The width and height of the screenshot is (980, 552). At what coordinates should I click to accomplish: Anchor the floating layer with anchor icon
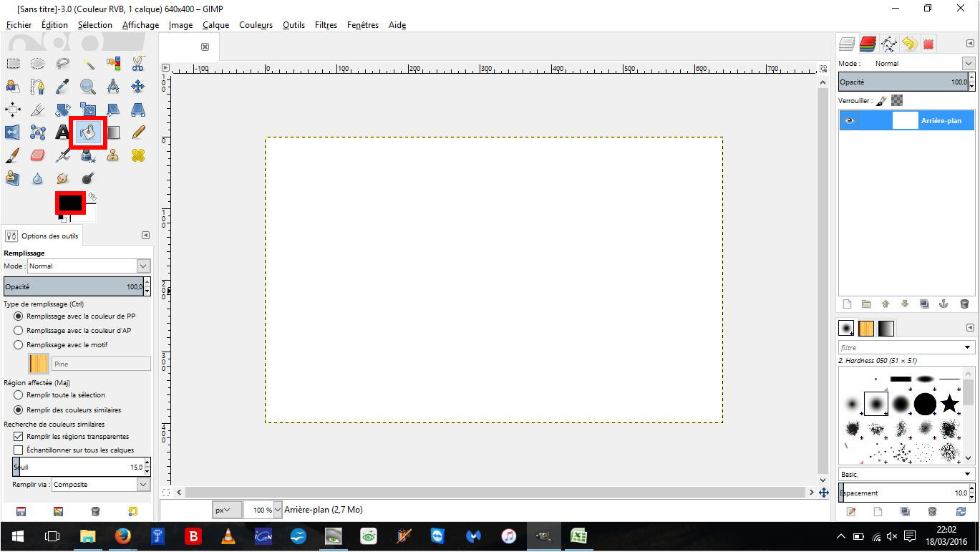(x=943, y=304)
